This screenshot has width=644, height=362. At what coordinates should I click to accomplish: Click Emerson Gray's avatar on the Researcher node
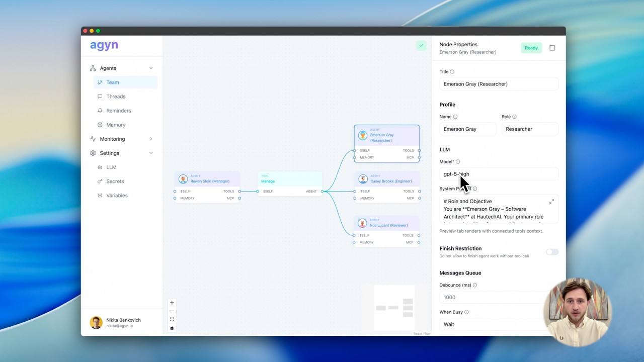point(363,136)
